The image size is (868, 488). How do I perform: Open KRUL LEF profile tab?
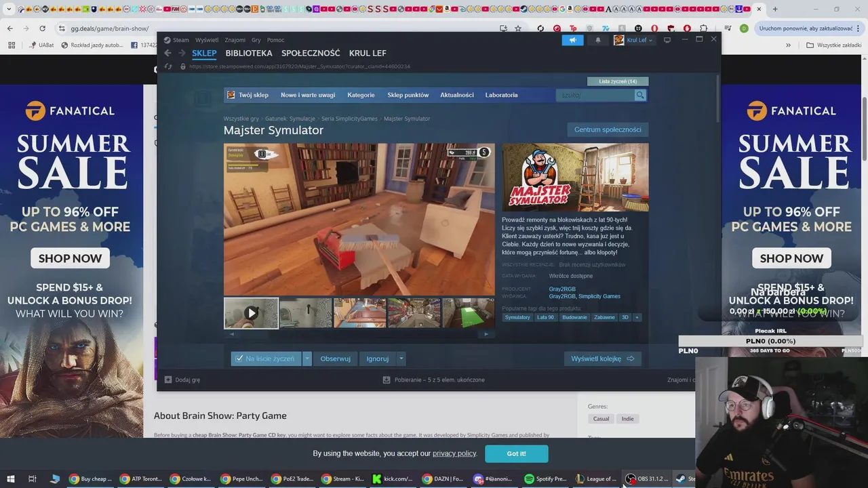(368, 53)
